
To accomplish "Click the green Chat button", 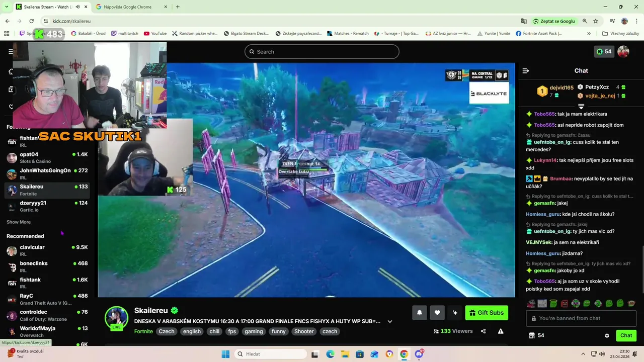I will point(626,335).
